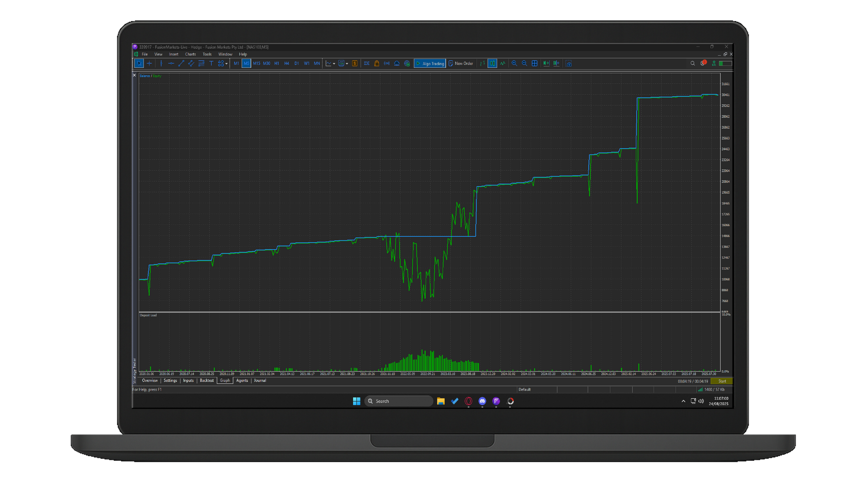Switch to the H4 timeframe
Screen dimensions: 868x488
287,63
